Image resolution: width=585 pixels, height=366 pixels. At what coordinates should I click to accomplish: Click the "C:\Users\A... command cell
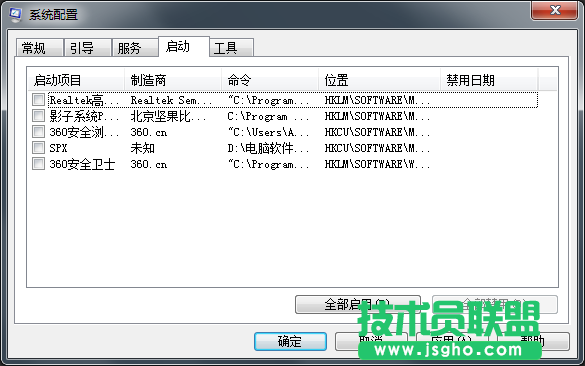pos(268,132)
